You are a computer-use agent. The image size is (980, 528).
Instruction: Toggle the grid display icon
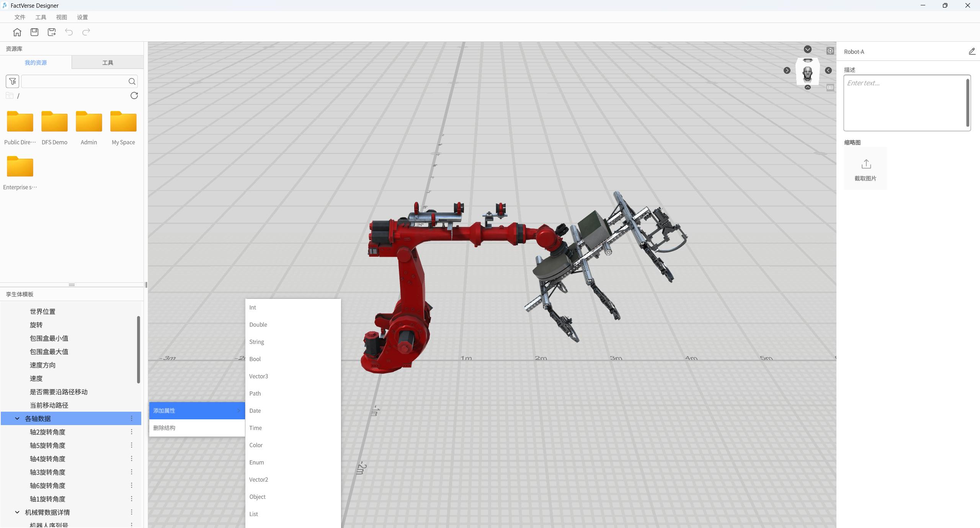point(830,88)
